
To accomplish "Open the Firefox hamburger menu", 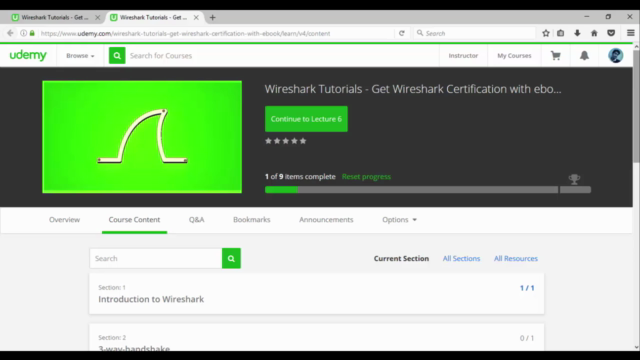I will pyautogui.click(x=631, y=33).
